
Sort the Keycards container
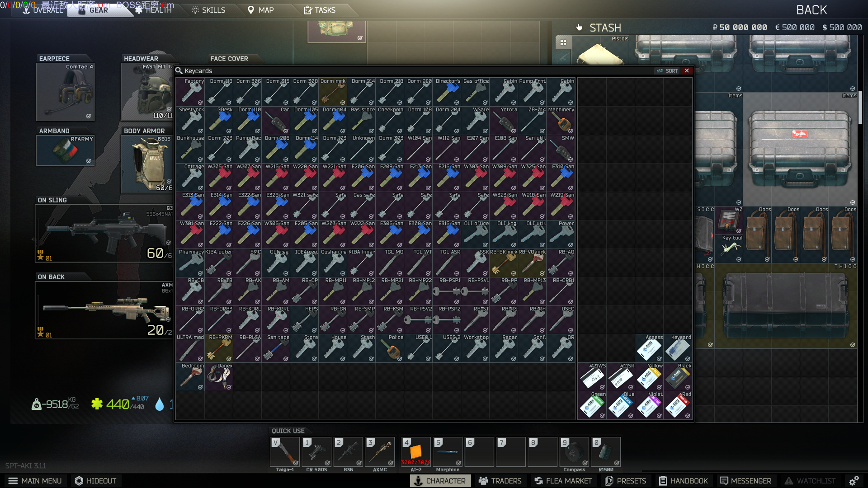point(667,71)
